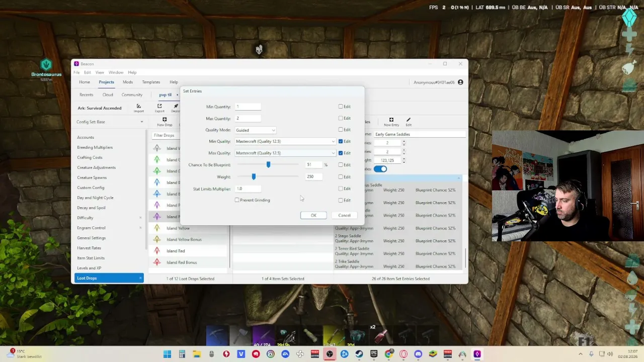
Task: Click the Island Red Bonus beacon icon
Action: coord(157,262)
